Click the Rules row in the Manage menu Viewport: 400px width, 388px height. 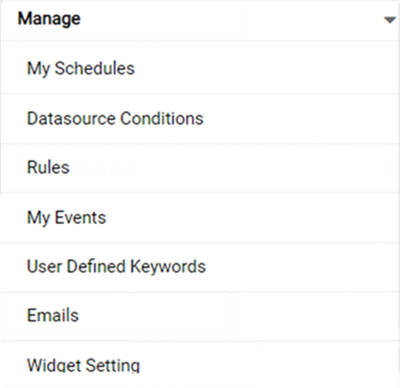click(200, 168)
